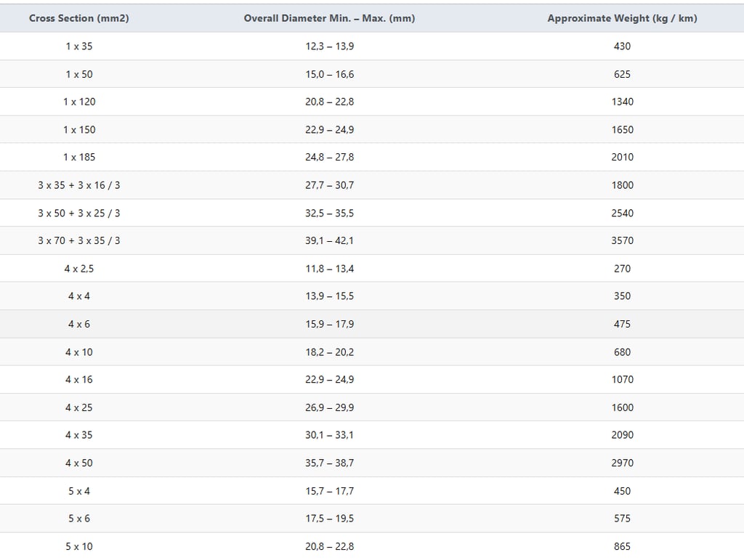The height and width of the screenshot is (560, 744).
Task: Click the weight value 2010
Action: (x=622, y=157)
